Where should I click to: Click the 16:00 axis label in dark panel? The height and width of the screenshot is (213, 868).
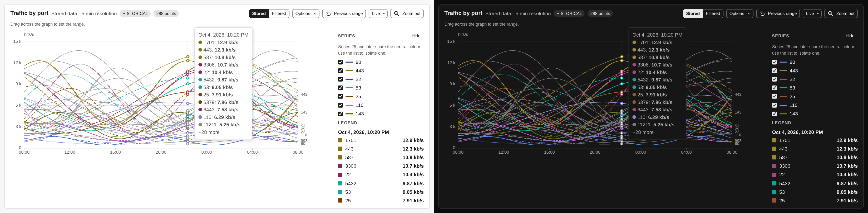tap(549, 152)
